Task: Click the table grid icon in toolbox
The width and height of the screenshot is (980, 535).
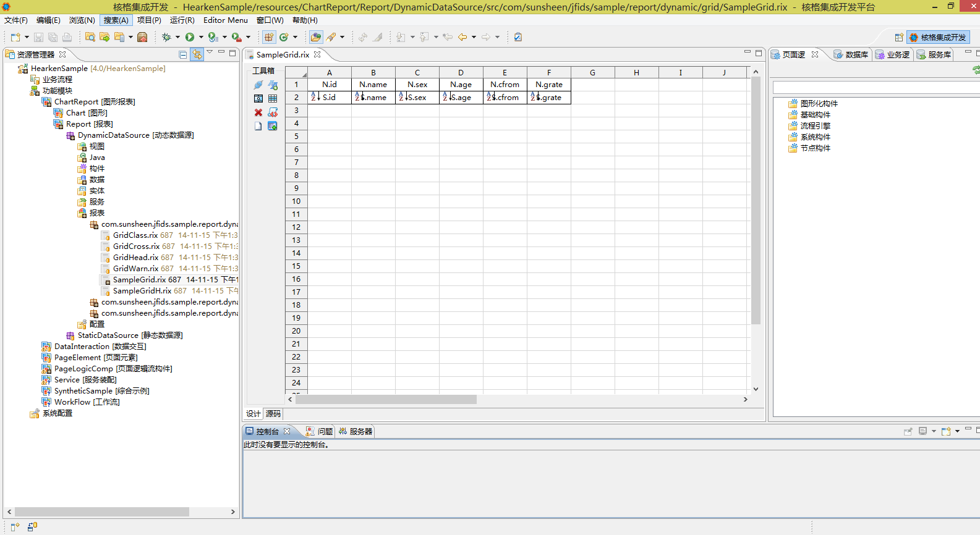Action: [273, 98]
